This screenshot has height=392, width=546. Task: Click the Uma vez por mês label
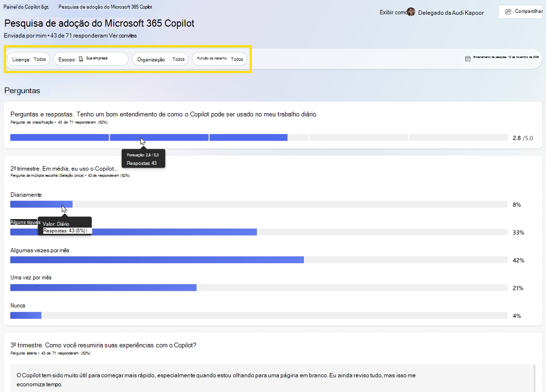tap(31, 277)
